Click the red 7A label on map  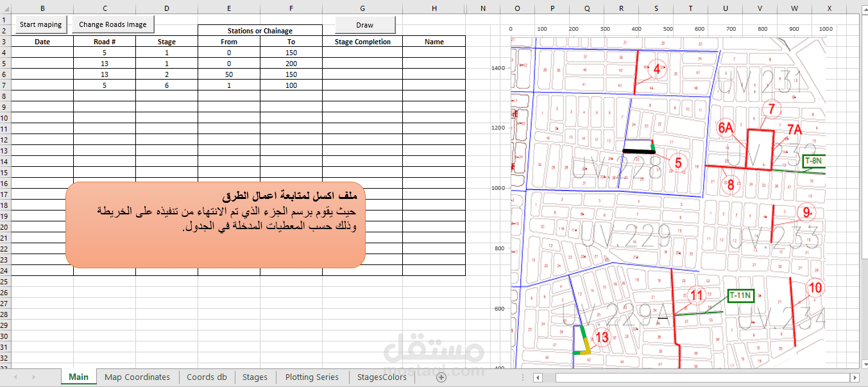click(x=794, y=130)
